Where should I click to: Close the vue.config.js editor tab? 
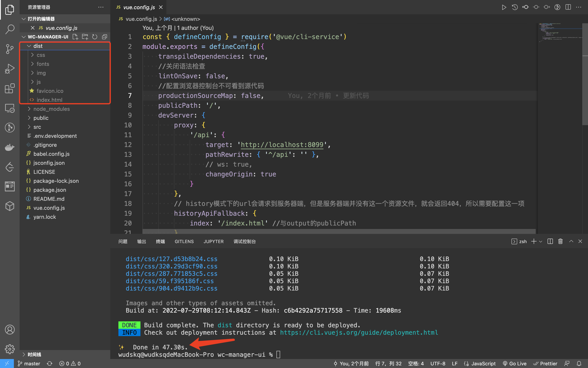pos(161,7)
